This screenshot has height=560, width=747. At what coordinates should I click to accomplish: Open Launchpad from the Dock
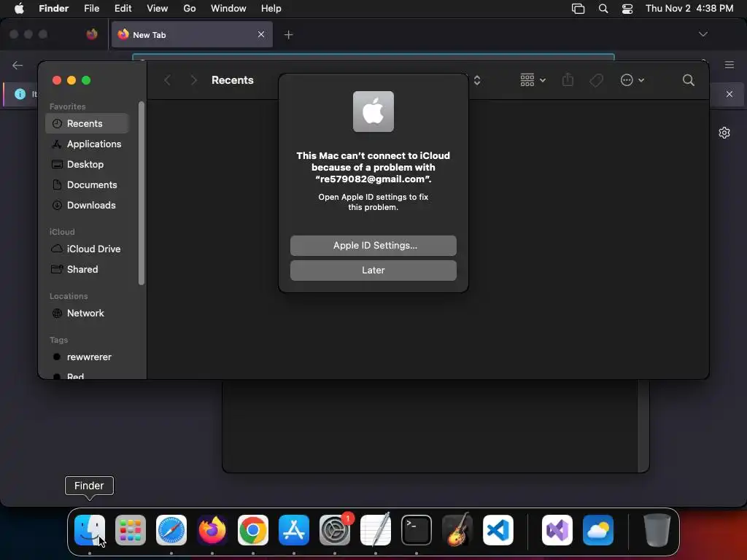point(131,530)
